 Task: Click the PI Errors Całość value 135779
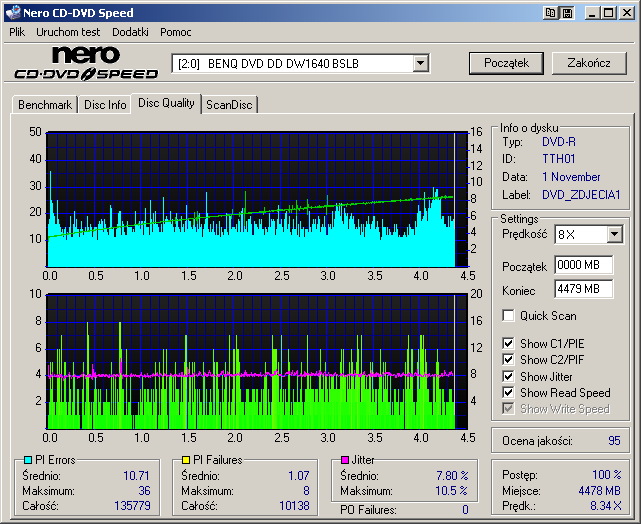[x=132, y=506]
